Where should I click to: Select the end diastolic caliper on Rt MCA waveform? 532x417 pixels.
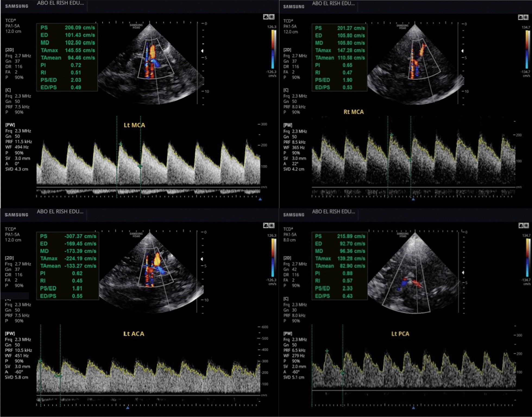pyautogui.click(x=410, y=160)
